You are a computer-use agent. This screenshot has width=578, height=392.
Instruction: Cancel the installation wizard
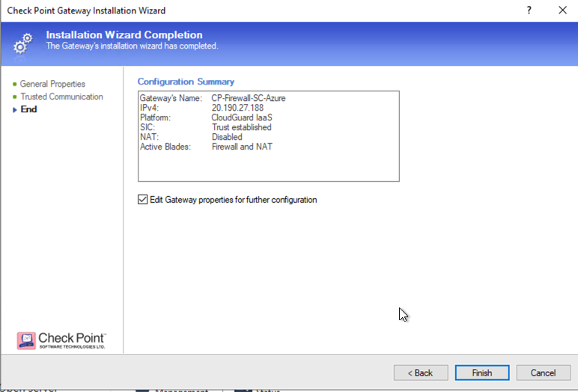coord(543,373)
